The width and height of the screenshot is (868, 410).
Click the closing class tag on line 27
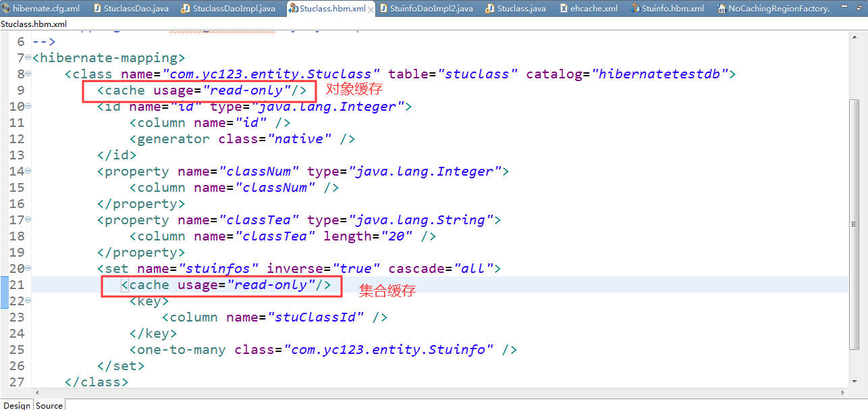97,382
